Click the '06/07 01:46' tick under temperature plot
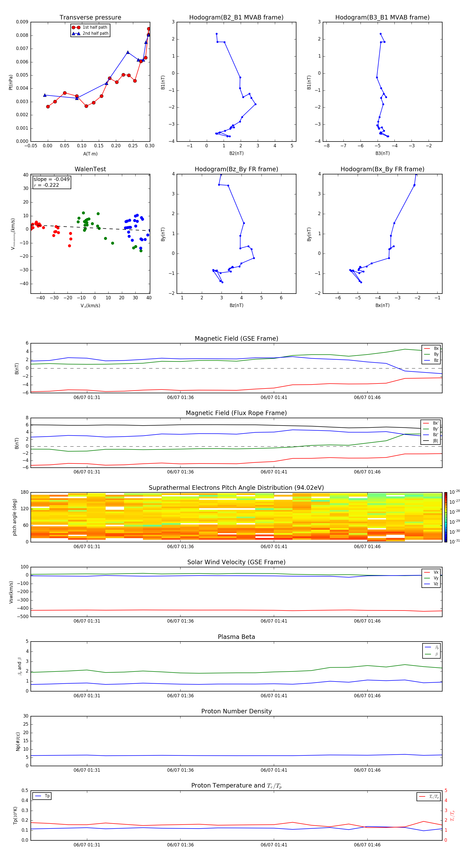 coord(367,845)
